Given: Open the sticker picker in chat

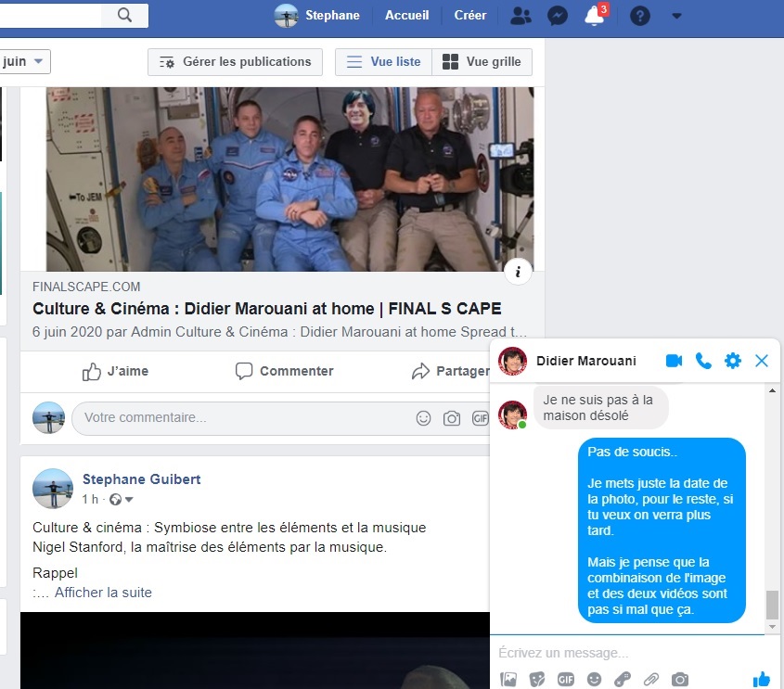Looking at the screenshot, I should click(x=537, y=680).
